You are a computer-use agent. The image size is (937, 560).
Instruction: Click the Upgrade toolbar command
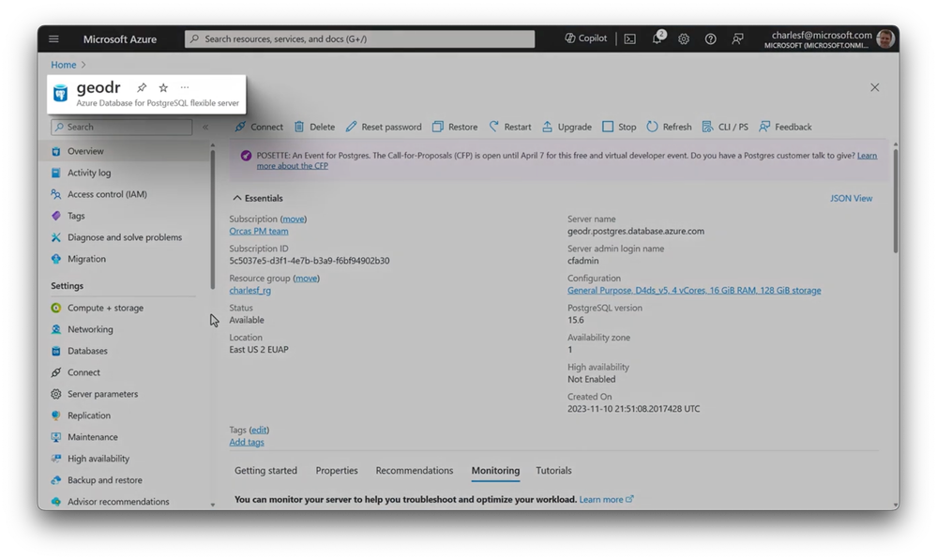click(567, 127)
